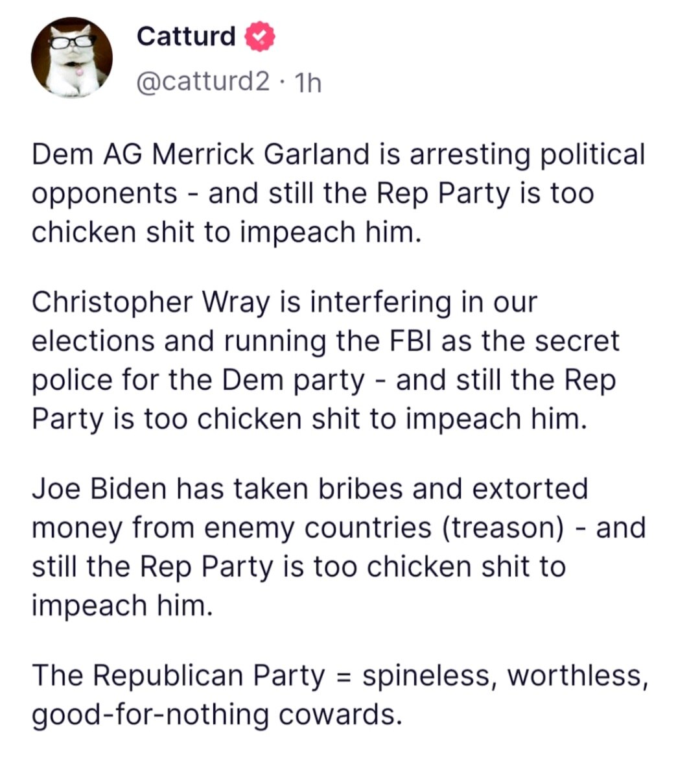
Task: Open the @catturd2 handle link
Action: [202, 82]
